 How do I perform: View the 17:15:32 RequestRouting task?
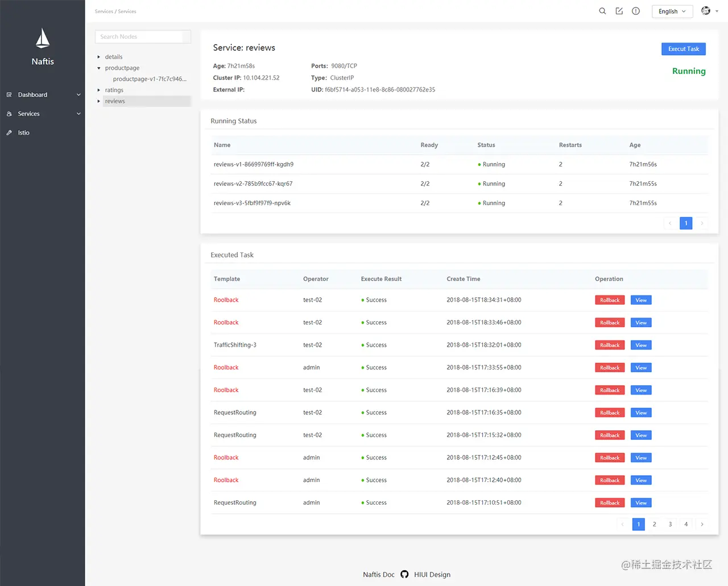pyautogui.click(x=641, y=435)
